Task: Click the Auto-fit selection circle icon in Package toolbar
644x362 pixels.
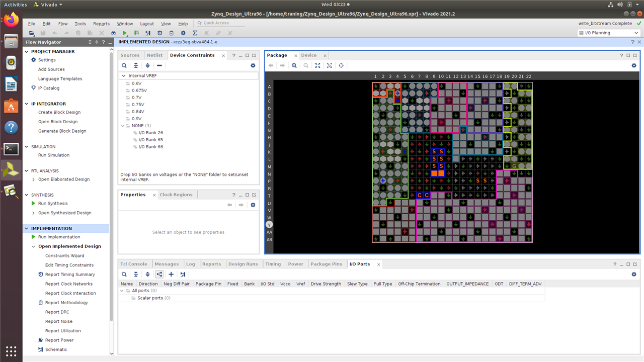Action: tap(341, 65)
